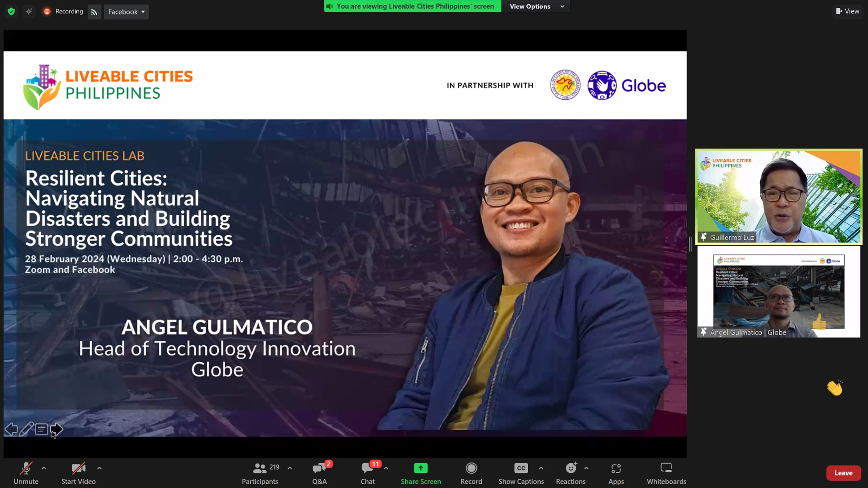Click the League of Cities seal logo

point(565,85)
